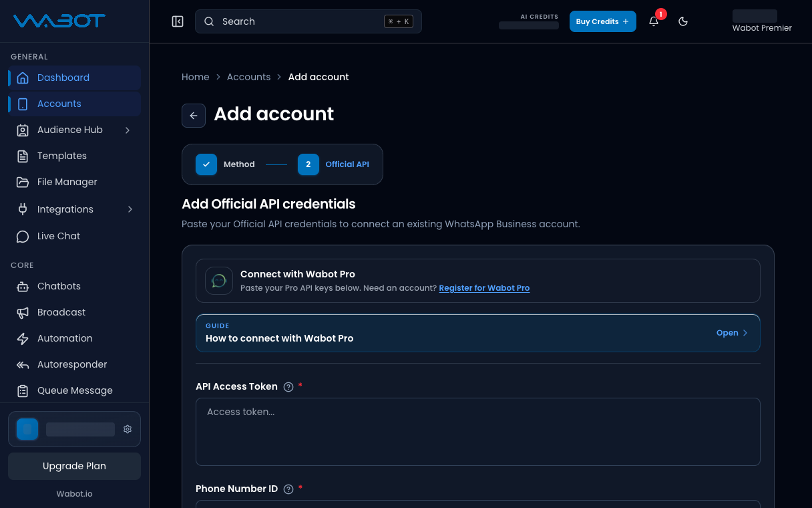Open workspace settings gear icon

point(128,429)
